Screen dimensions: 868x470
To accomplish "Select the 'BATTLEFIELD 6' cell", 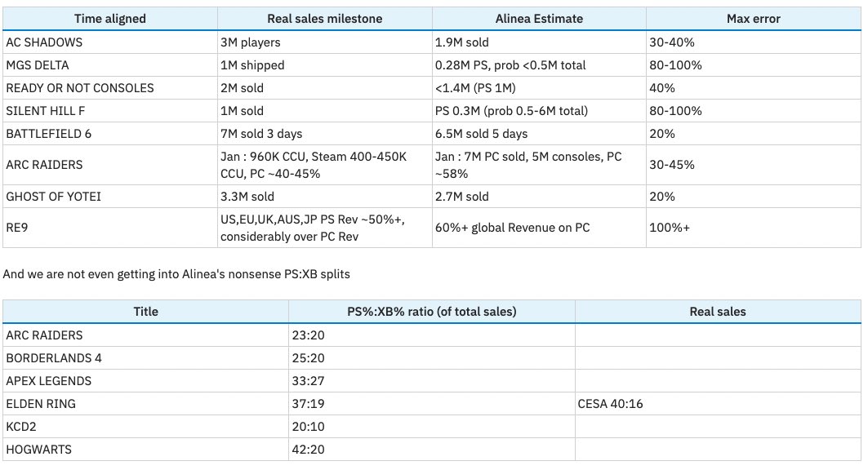I will (x=110, y=134).
